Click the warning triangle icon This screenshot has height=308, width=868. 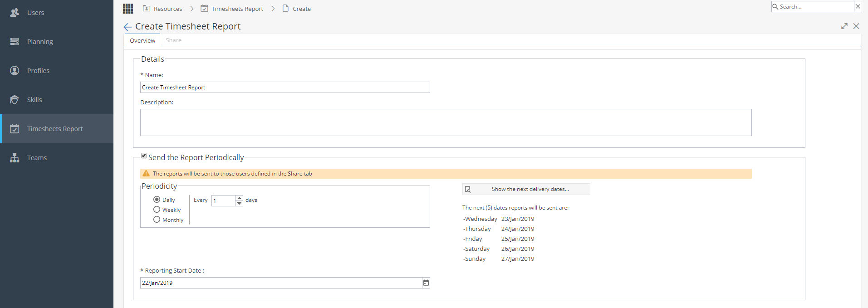coord(146,174)
